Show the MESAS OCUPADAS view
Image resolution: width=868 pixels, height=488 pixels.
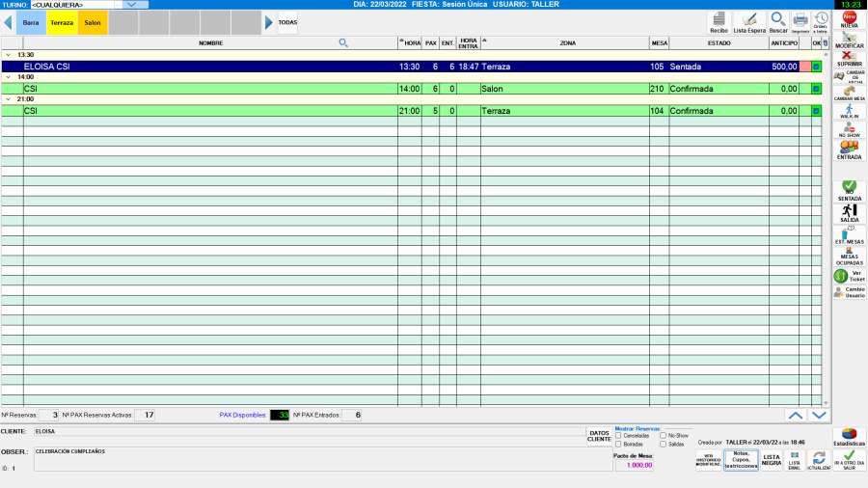click(849, 257)
